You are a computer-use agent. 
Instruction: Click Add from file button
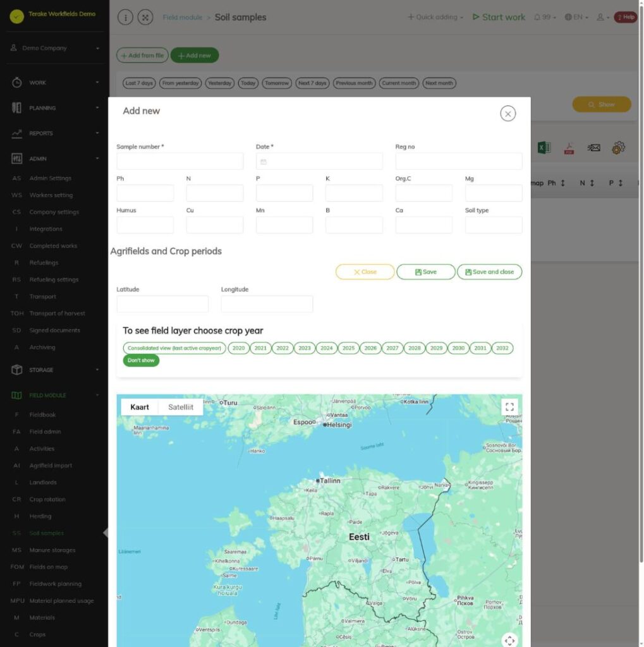142,56
